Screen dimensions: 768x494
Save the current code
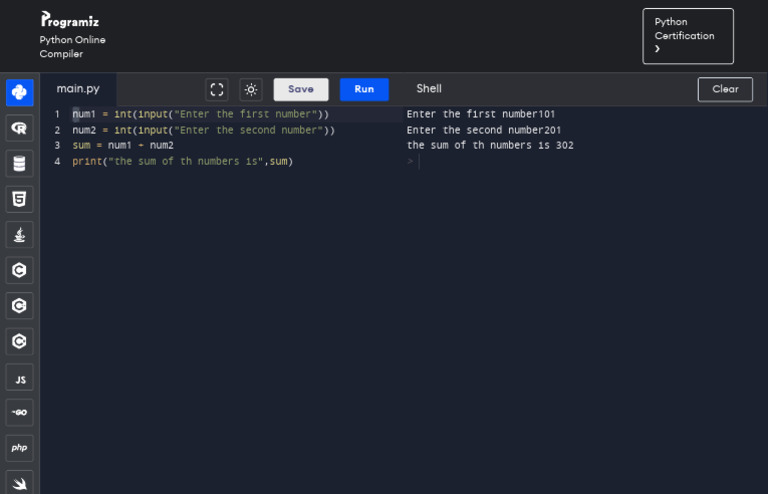coord(301,90)
